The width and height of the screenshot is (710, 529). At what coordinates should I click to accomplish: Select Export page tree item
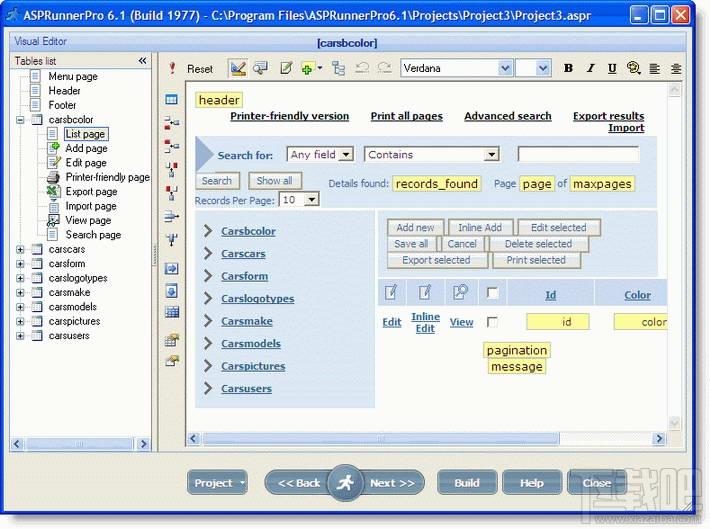coord(91,192)
